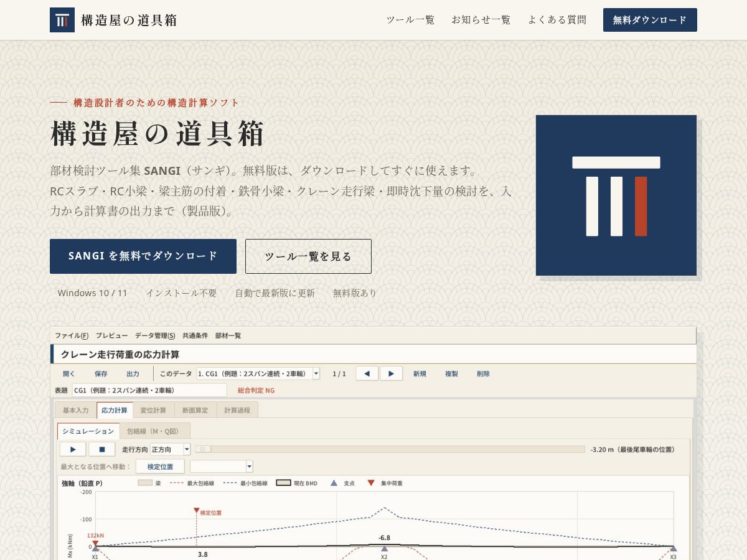Open the 部材一覧 menu
The height and width of the screenshot is (560, 747).
tap(228, 335)
